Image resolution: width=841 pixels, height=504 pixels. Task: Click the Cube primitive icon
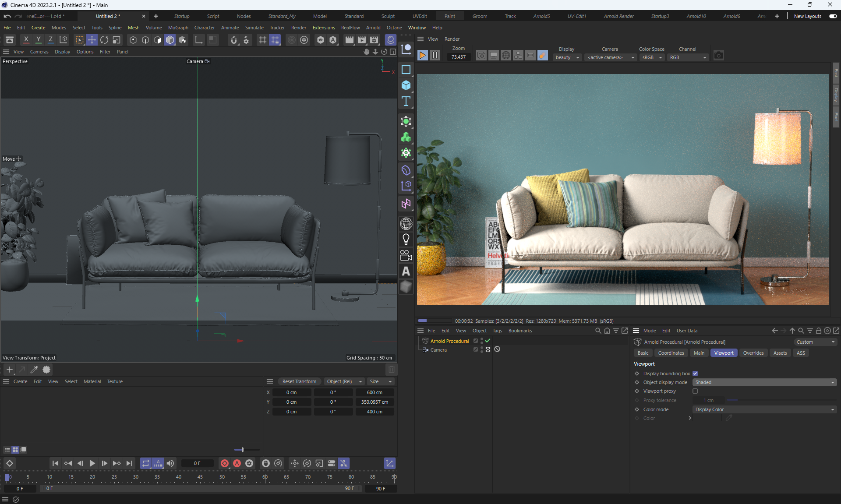point(406,85)
